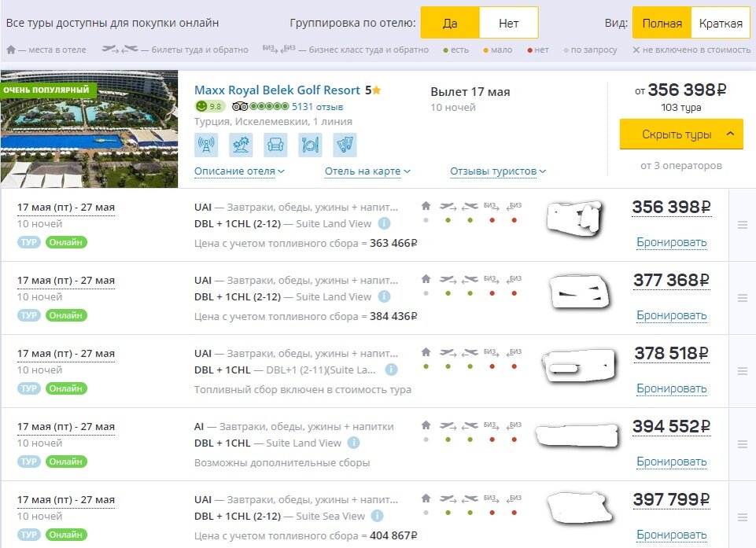Click dates '17 мая (пт) - 27 мая' in 356 398₽ row
Screen dimensions: 756x548
[65, 208]
